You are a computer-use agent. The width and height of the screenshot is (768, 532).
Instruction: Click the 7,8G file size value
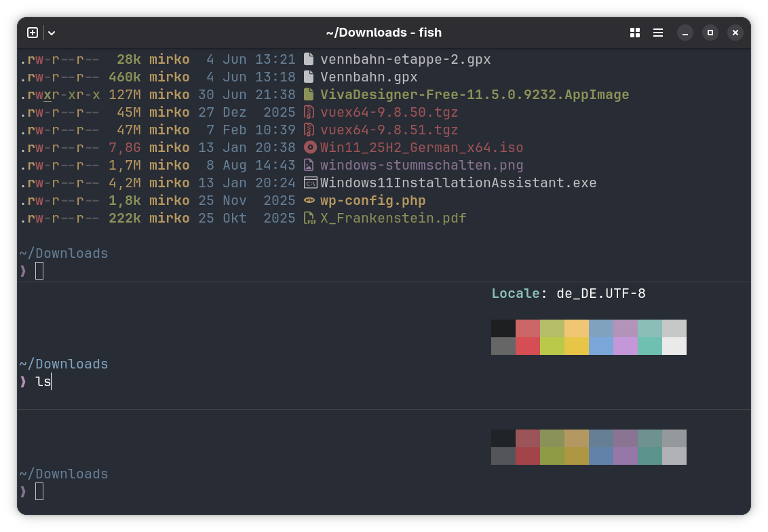[125, 147]
